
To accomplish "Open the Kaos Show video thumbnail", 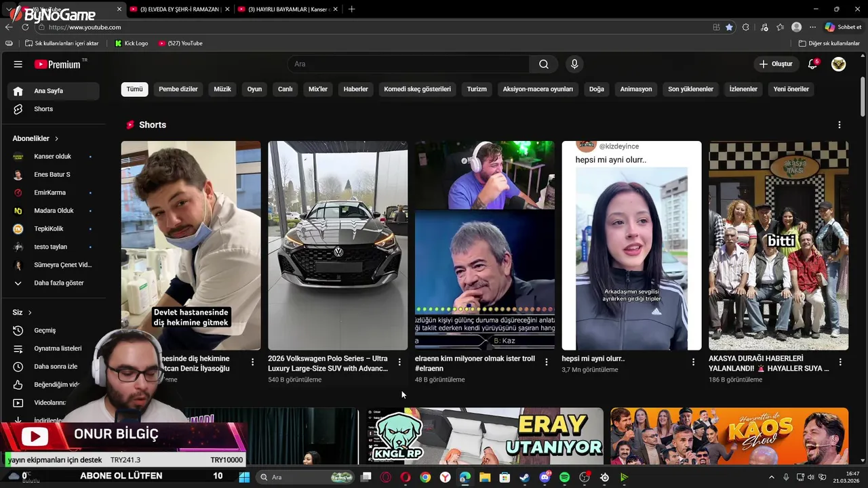I will click(x=729, y=436).
